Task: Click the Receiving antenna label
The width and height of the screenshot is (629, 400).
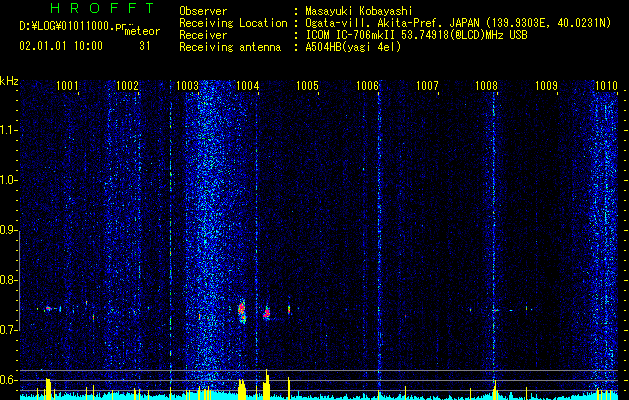Action: [x=230, y=47]
